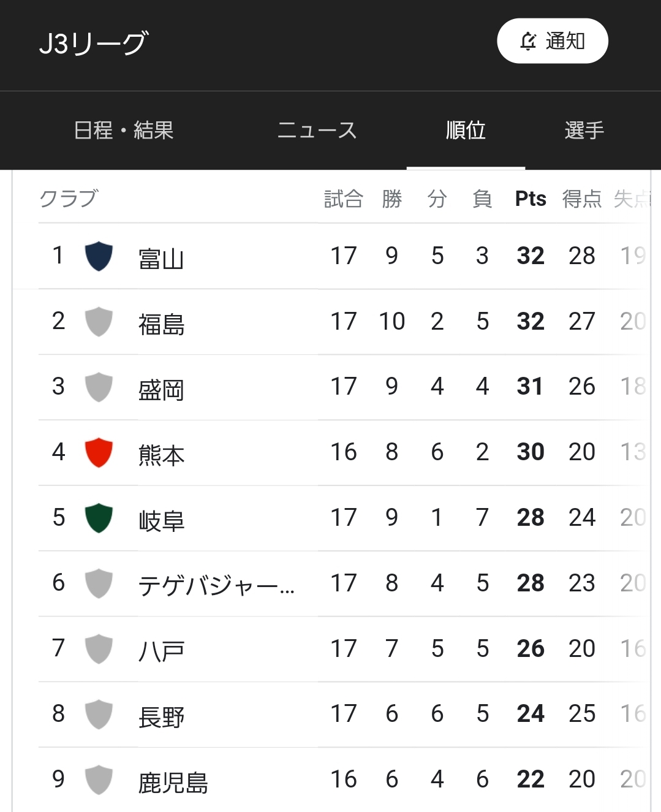This screenshot has height=812, width=661.
Task: Click the Pts column header
Action: tap(531, 199)
